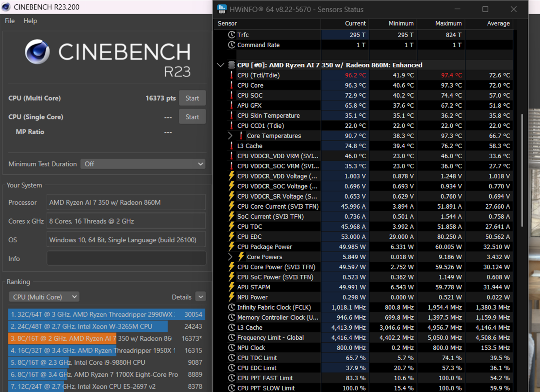
Task: Start the CPU (Single Core) benchmark
Action: [192, 117]
